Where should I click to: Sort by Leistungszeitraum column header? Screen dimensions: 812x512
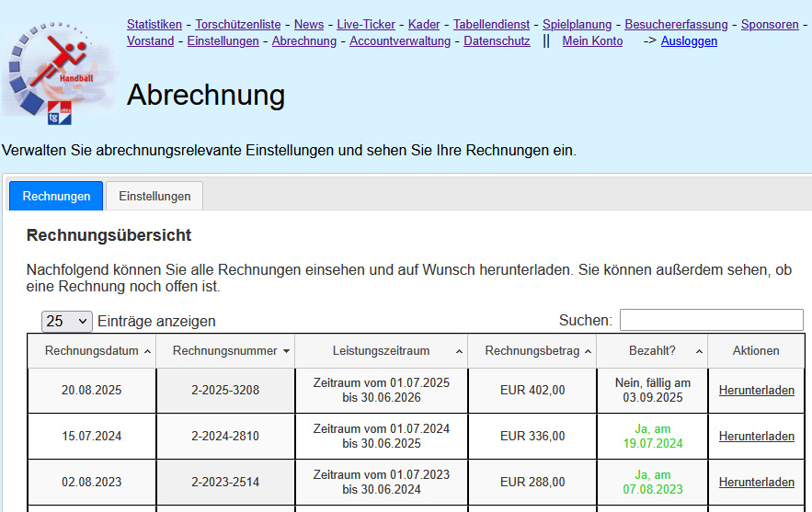coord(381,351)
